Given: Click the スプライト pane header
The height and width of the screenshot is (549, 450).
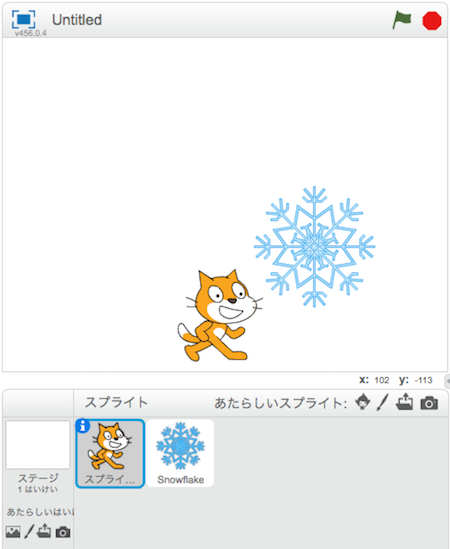Looking at the screenshot, I should [x=117, y=403].
